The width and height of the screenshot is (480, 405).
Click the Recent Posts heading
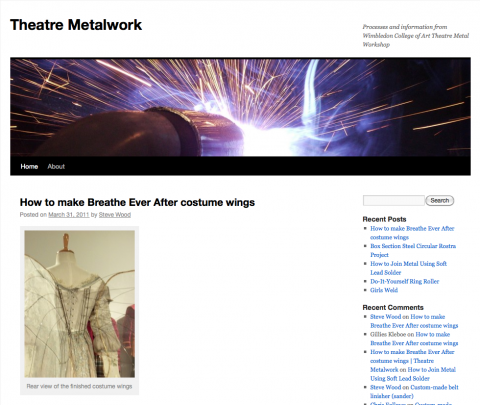pyautogui.click(x=384, y=219)
